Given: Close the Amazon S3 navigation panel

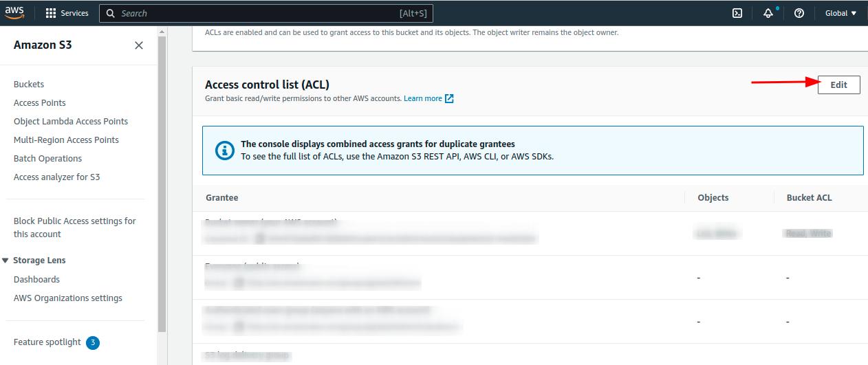Looking at the screenshot, I should click(x=139, y=45).
